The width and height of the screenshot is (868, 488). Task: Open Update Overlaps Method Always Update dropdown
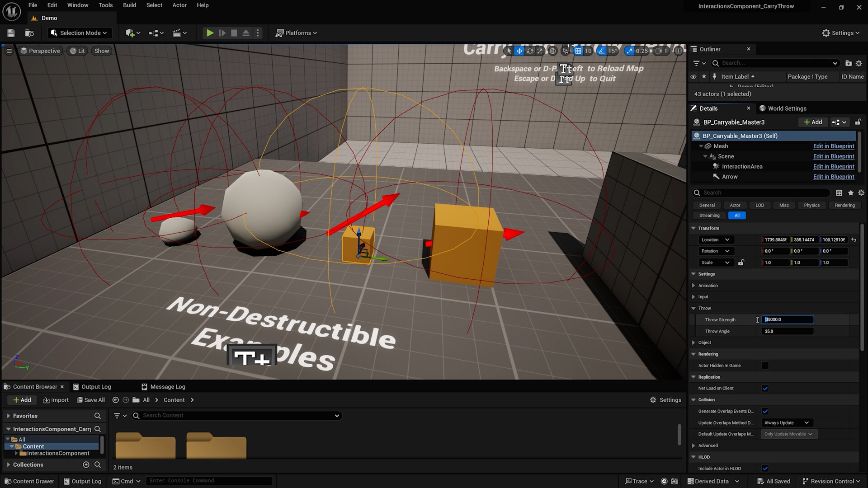click(x=786, y=423)
